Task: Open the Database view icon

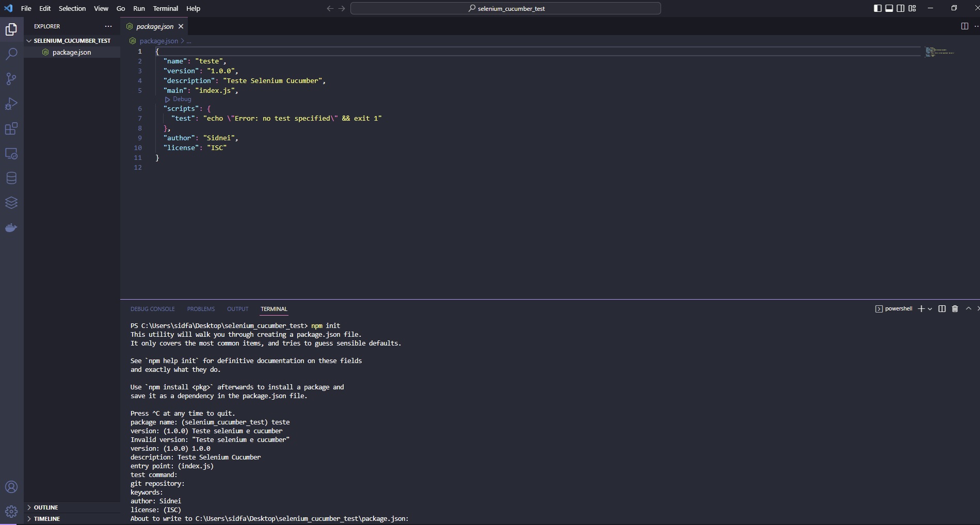Action: (x=11, y=178)
